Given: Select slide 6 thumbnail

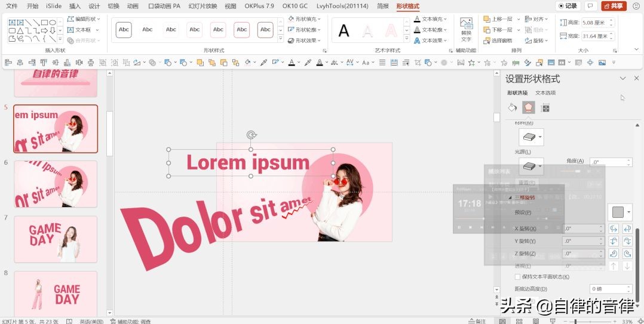Looking at the screenshot, I should click(x=56, y=184).
